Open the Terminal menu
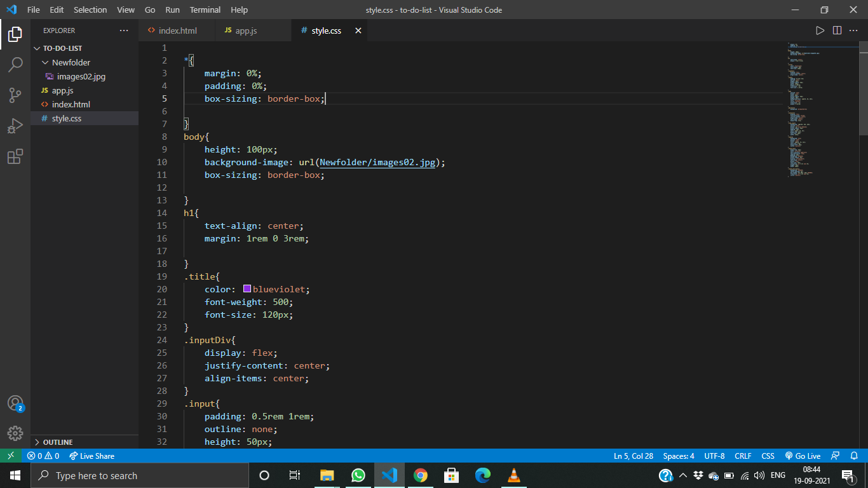The height and width of the screenshot is (488, 868). 205,10
